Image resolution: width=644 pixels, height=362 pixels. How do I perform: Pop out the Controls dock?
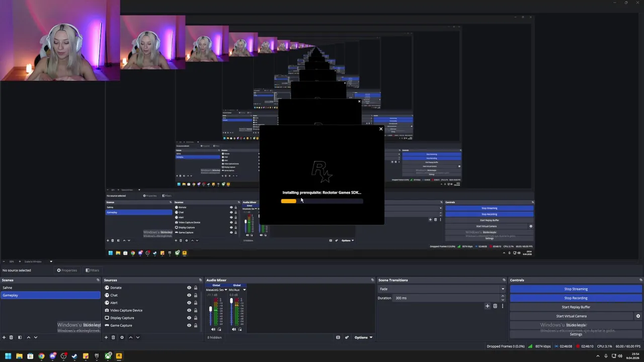pos(640,280)
